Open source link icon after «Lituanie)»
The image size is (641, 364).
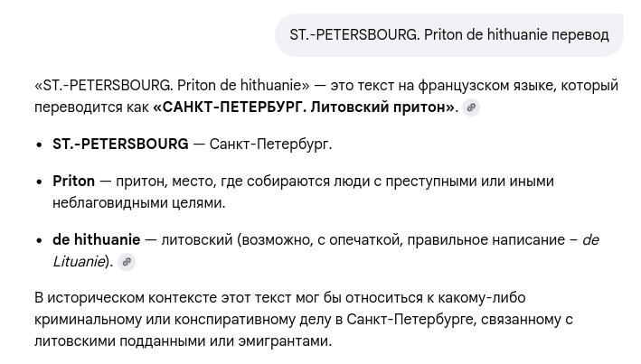tap(127, 262)
